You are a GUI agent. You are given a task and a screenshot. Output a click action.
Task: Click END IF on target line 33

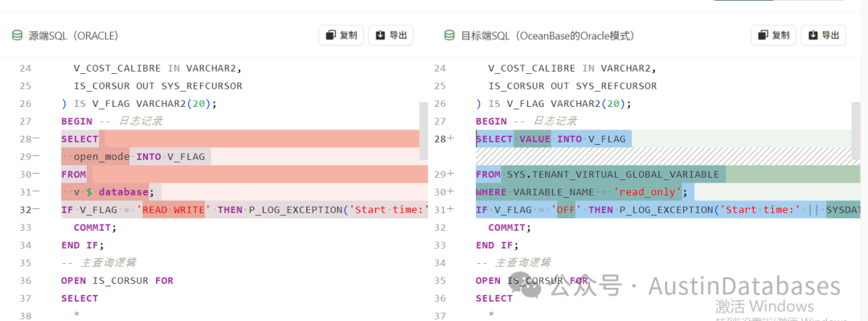497,245
